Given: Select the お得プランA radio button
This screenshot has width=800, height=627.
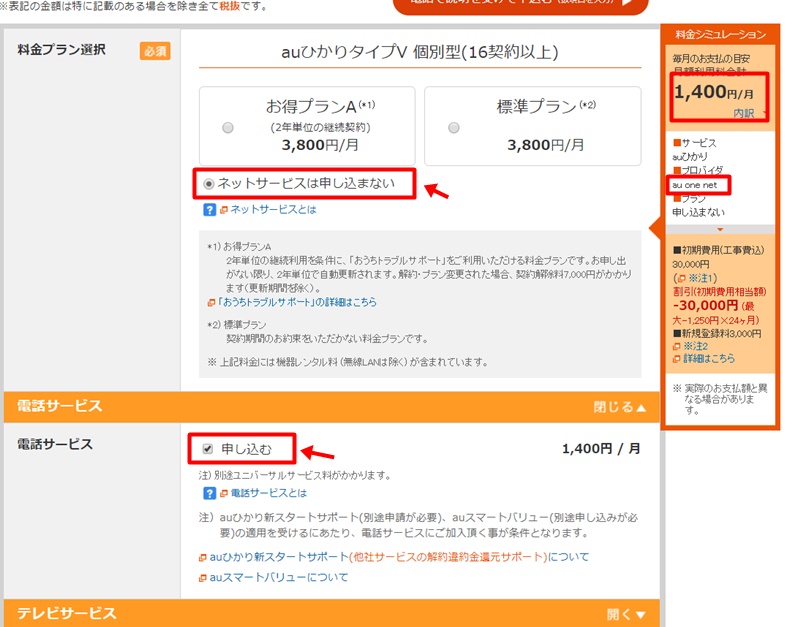Looking at the screenshot, I should click(x=228, y=128).
